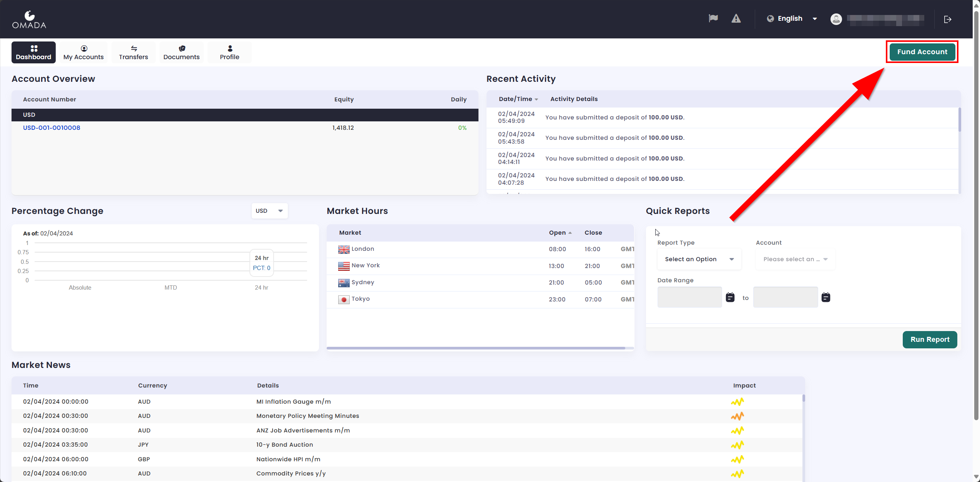This screenshot has height=482, width=980.
Task: Click the start date range input field
Action: [x=689, y=297]
